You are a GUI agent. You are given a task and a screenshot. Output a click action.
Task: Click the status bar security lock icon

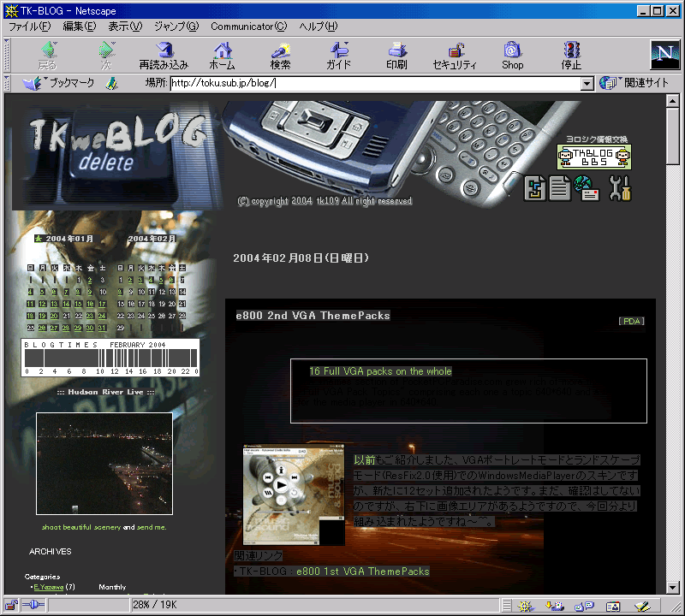pyautogui.click(x=11, y=605)
